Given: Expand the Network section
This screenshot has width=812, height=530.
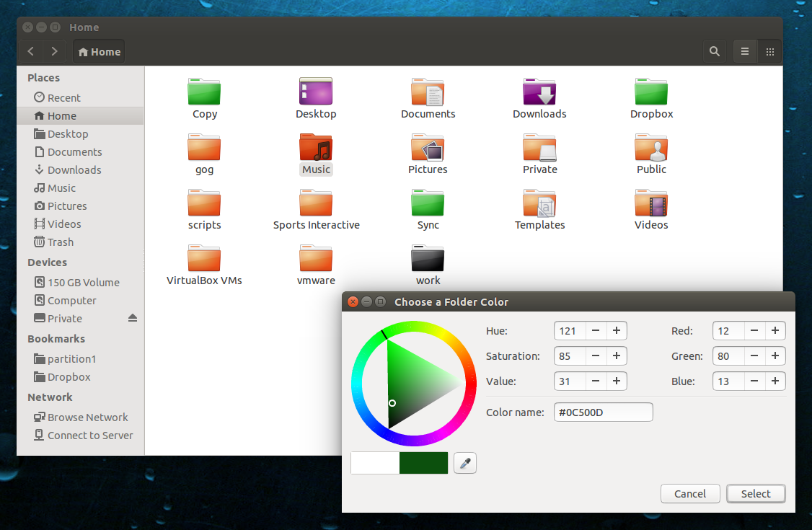Looking at the screenshot, I should [50, 397].
